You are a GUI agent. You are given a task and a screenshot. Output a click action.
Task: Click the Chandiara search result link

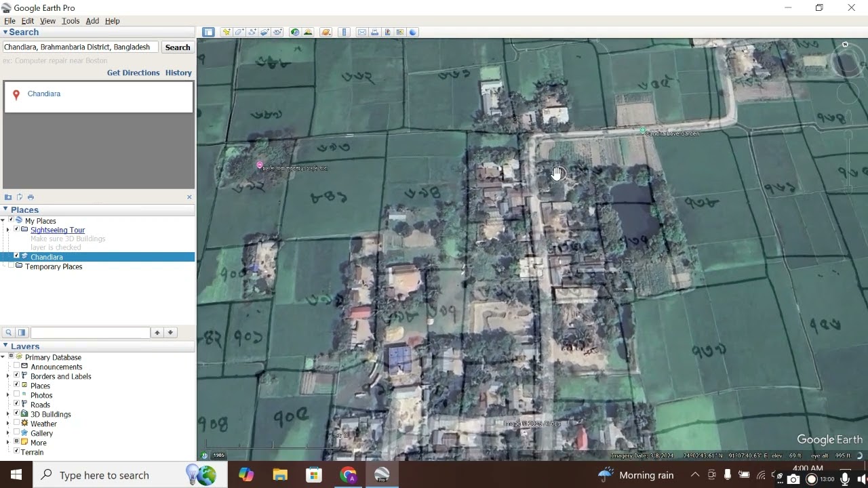(x=44, y=94)
